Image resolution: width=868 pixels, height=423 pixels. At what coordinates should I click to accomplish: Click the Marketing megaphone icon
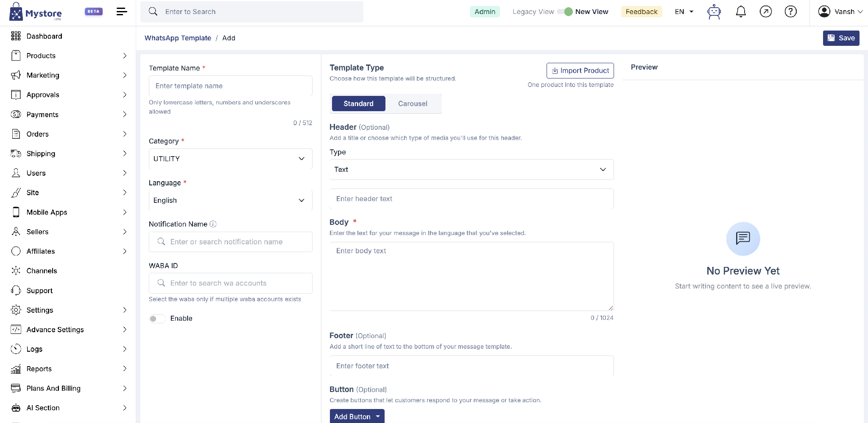click(16, 75)
